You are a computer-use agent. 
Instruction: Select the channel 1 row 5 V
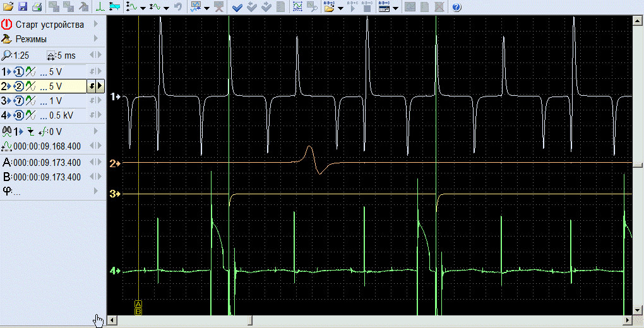point(44,71)
